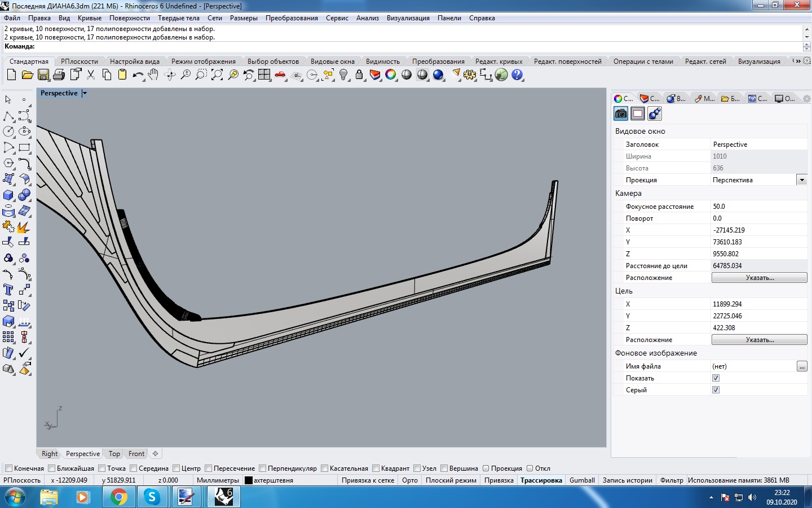Toggle Gumball in the status bar
The image size is (812, 508).
click(582, 480)
